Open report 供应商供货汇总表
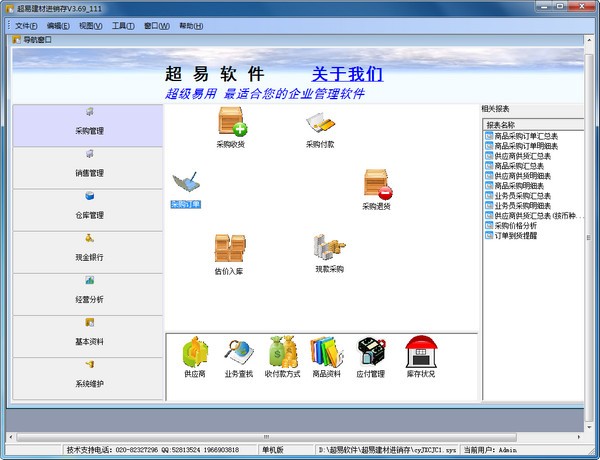Screen dimensions: 600x460 (x=518, y=156)
